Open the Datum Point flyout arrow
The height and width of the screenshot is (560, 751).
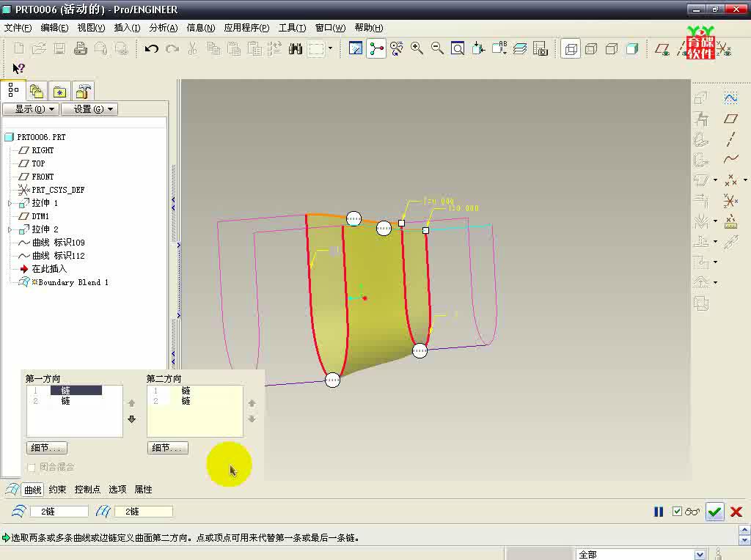745,180
